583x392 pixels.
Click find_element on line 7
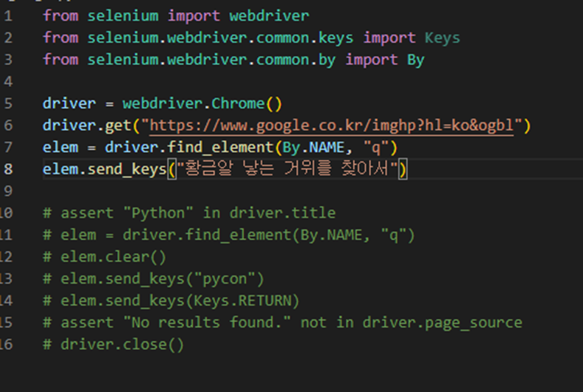click(220, 148)
